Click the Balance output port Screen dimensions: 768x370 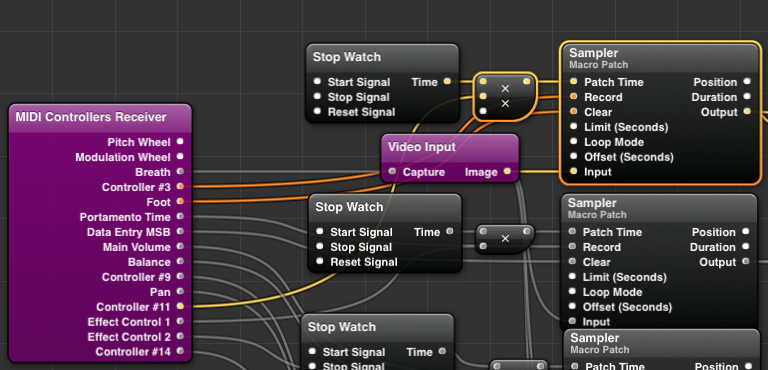[x=180, y=262]
